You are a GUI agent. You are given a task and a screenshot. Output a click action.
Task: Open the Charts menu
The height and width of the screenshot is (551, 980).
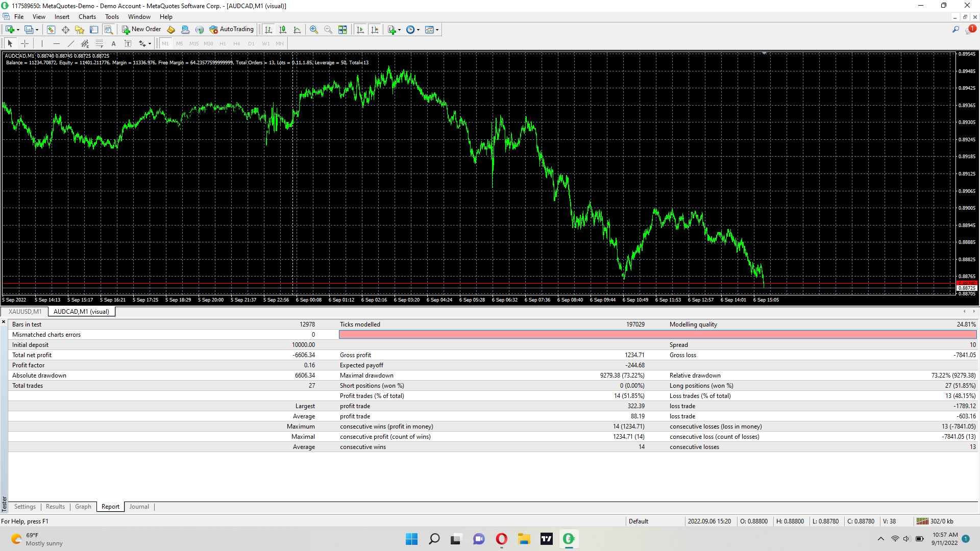pos(87,17)
